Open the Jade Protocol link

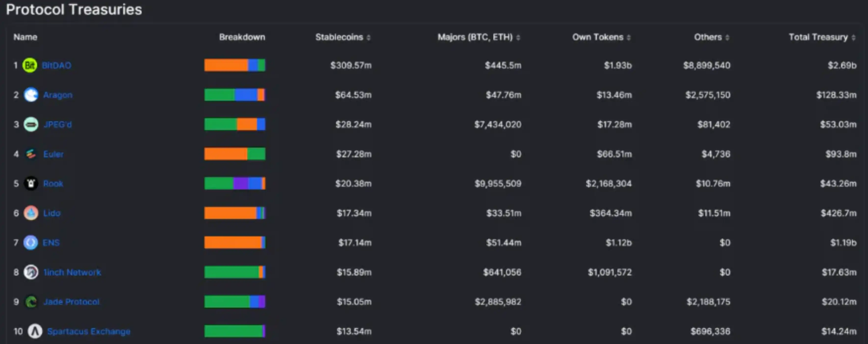[71, 302]
